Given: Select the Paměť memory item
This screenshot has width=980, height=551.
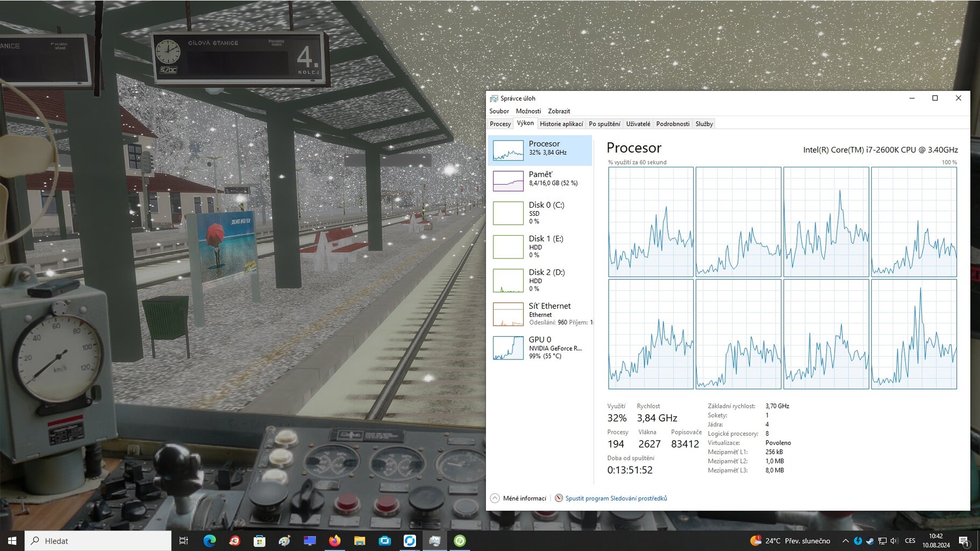Looking at the screenshot, I should click(x=540, y=181).
